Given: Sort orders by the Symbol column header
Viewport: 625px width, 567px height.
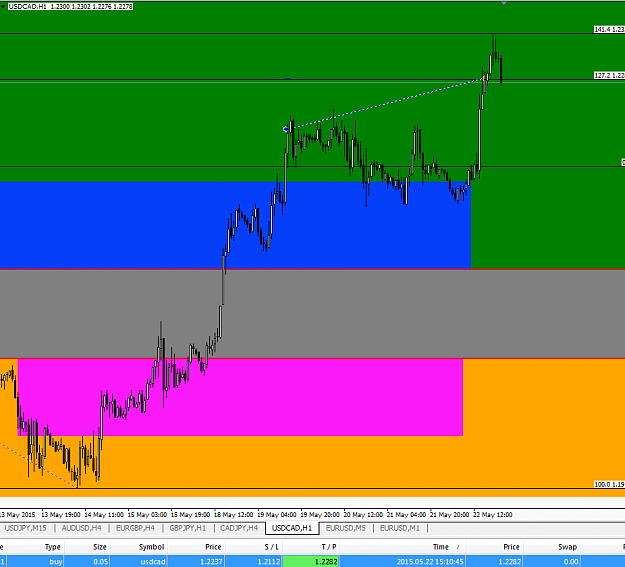Looking at the screenshot, I should click(151, 547).
